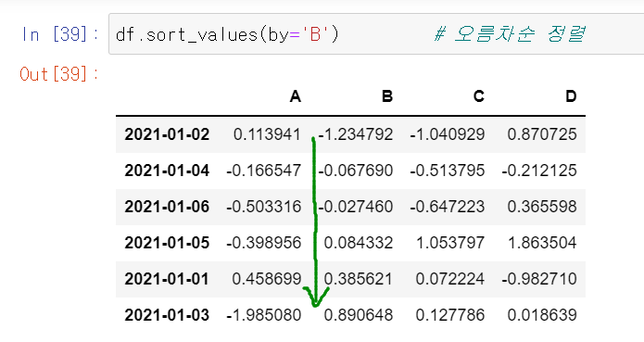644x342 pixels.
Task: Click cell value -0.166547
Action: [x=264, y=171]
